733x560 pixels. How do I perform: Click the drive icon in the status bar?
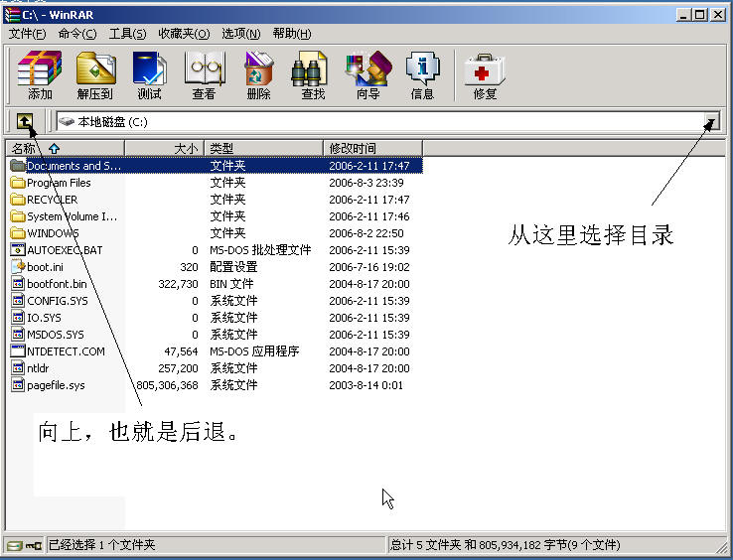pos(14,545)
